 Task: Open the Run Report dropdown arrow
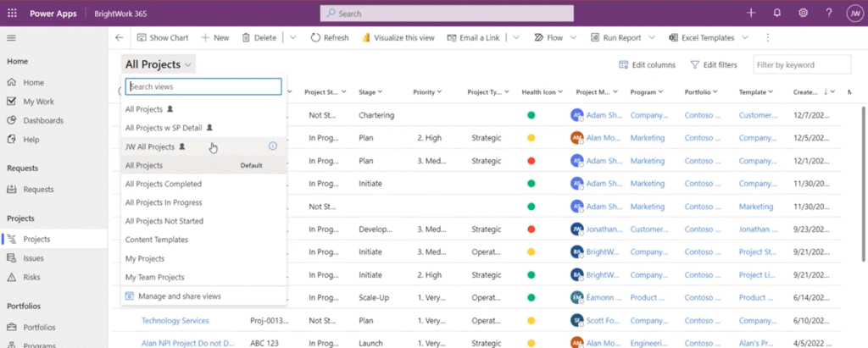point(651,38)
